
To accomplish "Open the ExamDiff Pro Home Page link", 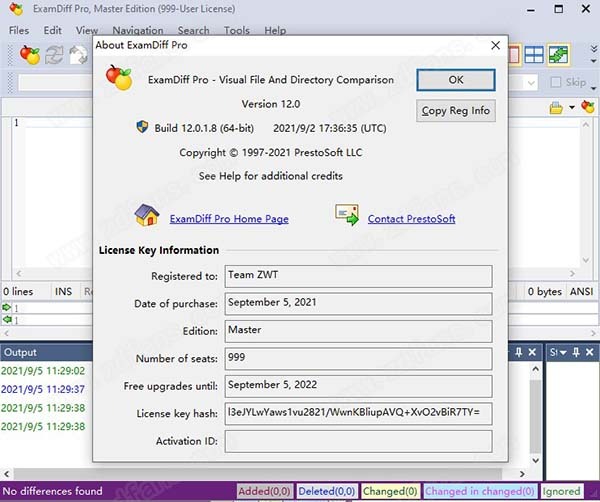I will 229,219.
